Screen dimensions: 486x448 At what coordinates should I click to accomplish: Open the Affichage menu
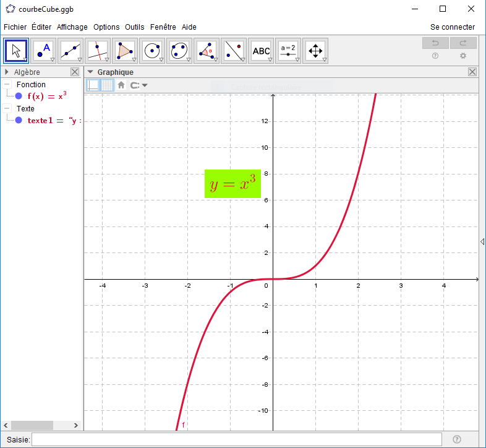pos(72,27)
